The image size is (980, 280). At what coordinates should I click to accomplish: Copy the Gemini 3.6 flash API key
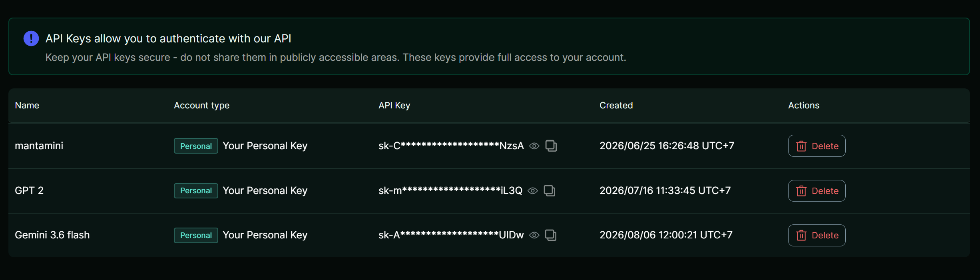coord(551,235)
